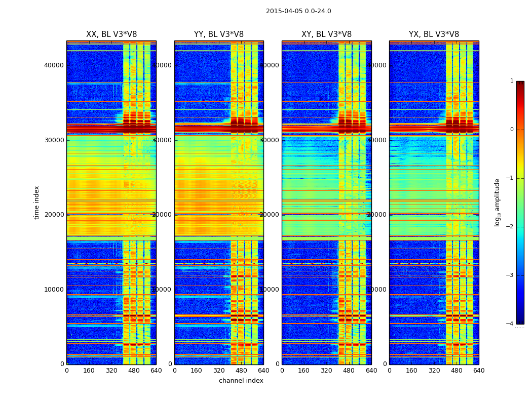Click the YY spectrogram plot area
Viewport: 532px width, 405px height.
click(219, 202)
